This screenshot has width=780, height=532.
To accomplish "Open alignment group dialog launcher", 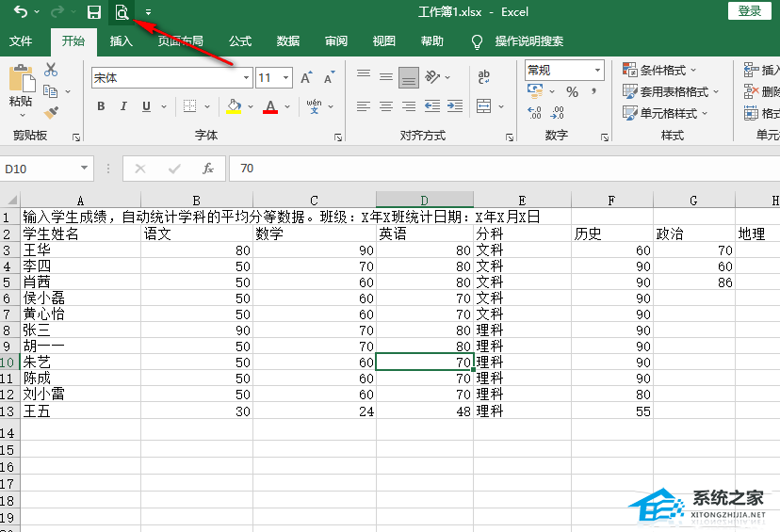I will click(x=510, y=137).
